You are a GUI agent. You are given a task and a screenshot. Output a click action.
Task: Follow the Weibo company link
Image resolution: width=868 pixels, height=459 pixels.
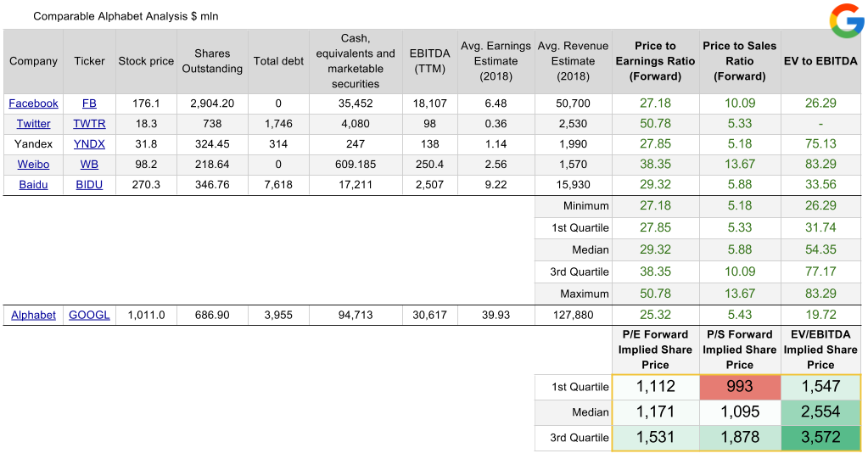pos(34,165)
